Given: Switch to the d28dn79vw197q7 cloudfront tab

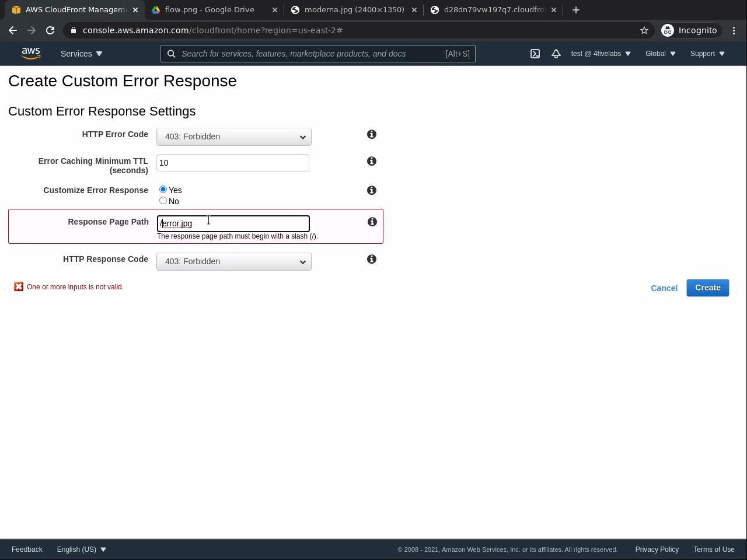Looking at the screenshot, I should pyautogui.click(x=493, y=10).
